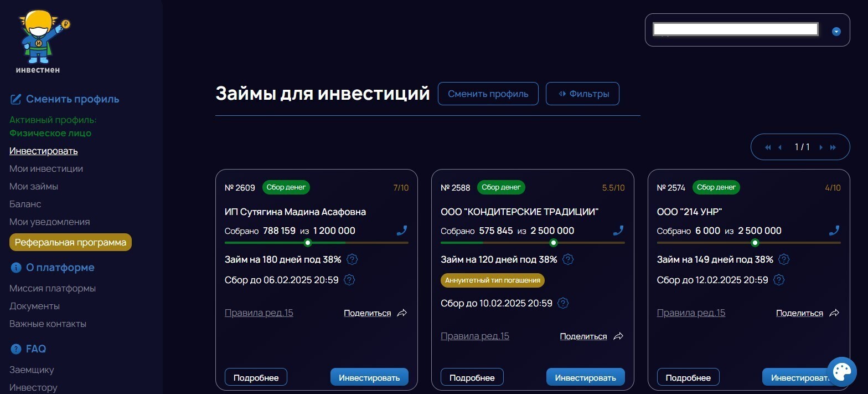Open help icon by Сбор до 12.02.2025
868x394 pixels.
point(779,280)
